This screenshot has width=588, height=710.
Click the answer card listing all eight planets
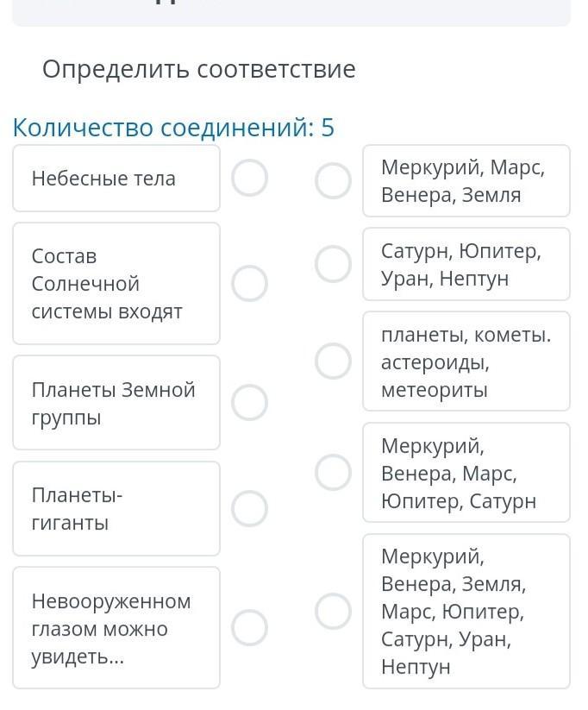coord(466,612)
